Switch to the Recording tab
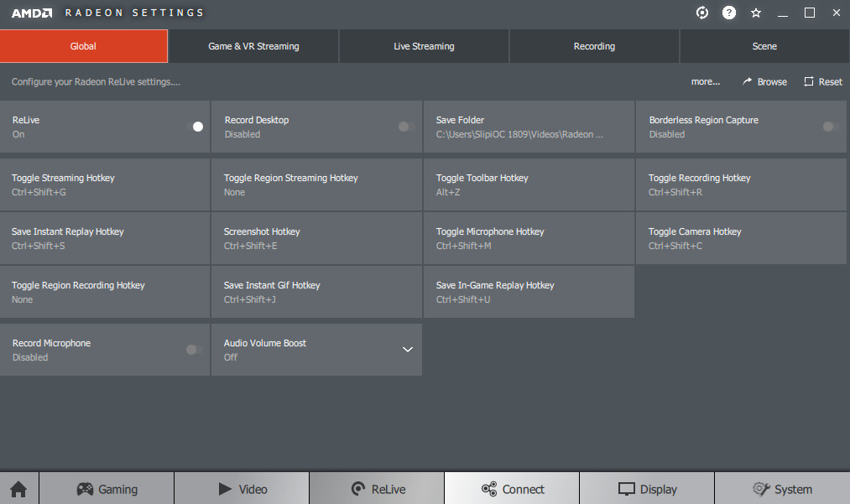The width and height of the screenshot is (850, 504). click(x=594, y=46)
